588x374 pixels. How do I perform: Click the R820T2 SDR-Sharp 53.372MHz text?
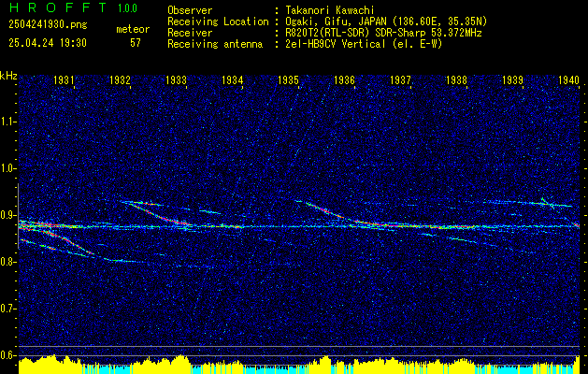(x=383, y=33)
